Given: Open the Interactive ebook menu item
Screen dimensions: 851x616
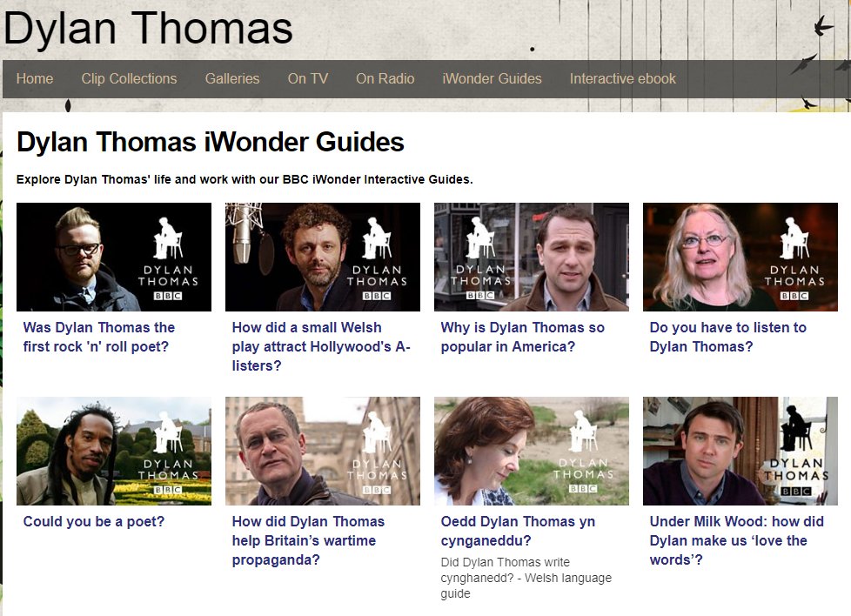Looking at the screenshot, I should (622, 78).
